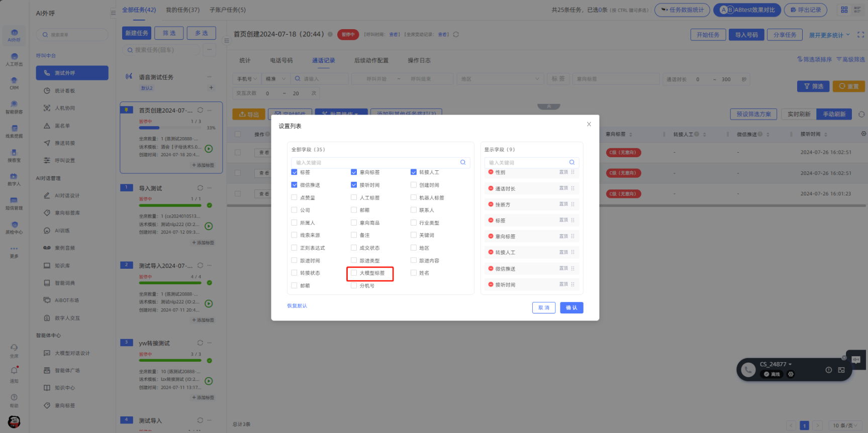Close the 设置列表 dialog with X
Viewport: 868px width, 433px height.
(x=589, y=124)
